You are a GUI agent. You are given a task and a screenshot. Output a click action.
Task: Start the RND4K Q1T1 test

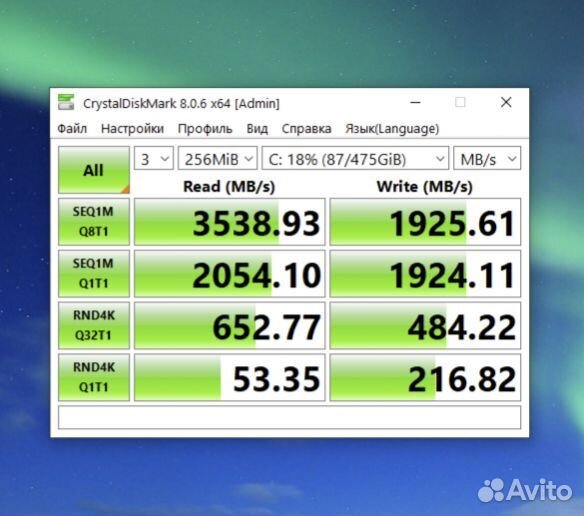click(x=94, y=377)
